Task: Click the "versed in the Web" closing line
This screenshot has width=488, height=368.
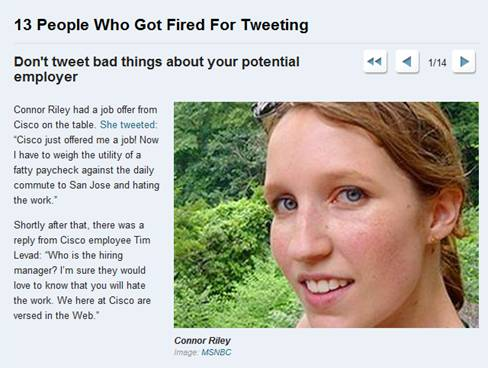Action: pyautogui.click(x=56, y=316)
